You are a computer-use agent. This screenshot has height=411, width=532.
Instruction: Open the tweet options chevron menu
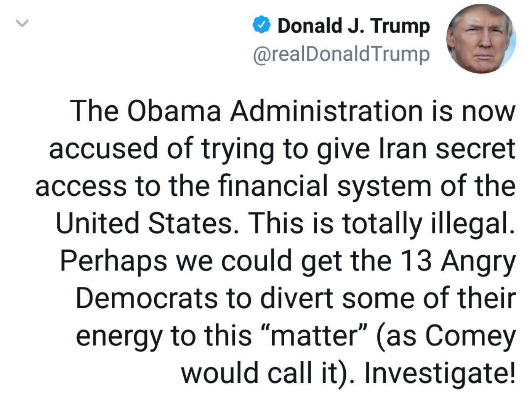click(22, 23)
